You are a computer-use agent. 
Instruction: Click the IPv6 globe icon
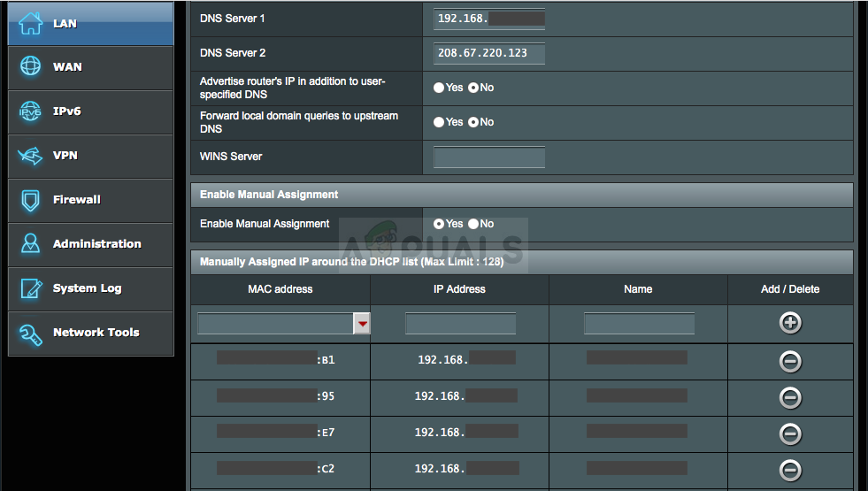[x=30, y=111]
